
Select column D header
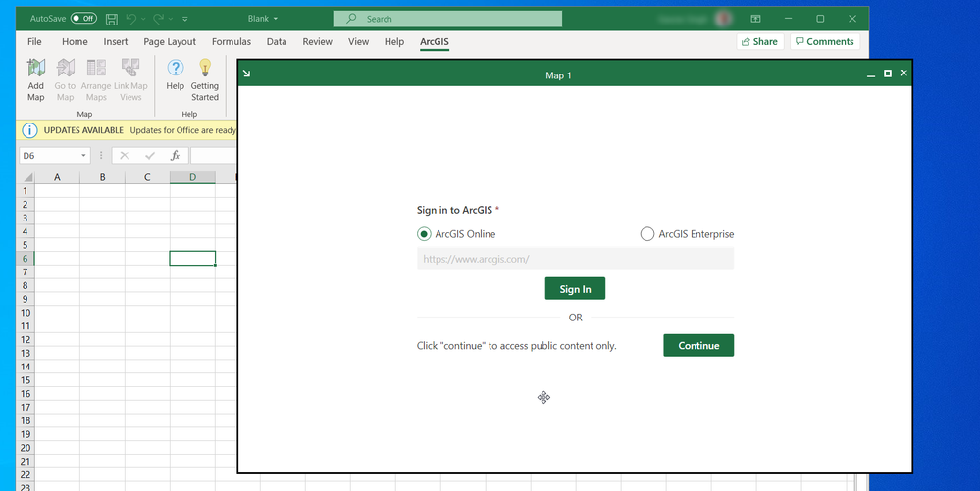pos(192,177)
